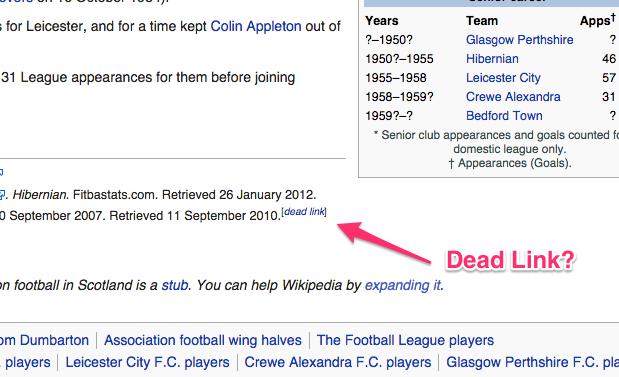Open Glasgow Perthshire F.C. players category
This screenshot has width=619, height=377.
pyautogui.click(x=532, y=362)
